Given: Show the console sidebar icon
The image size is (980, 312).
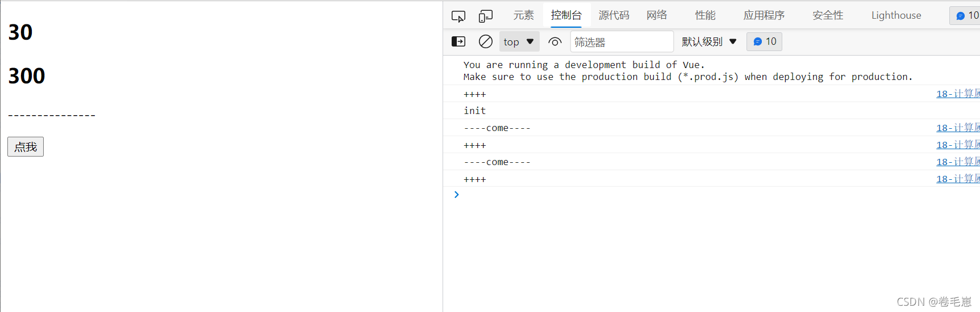Looking at the screenshot, I should click(x=458, y=41).
